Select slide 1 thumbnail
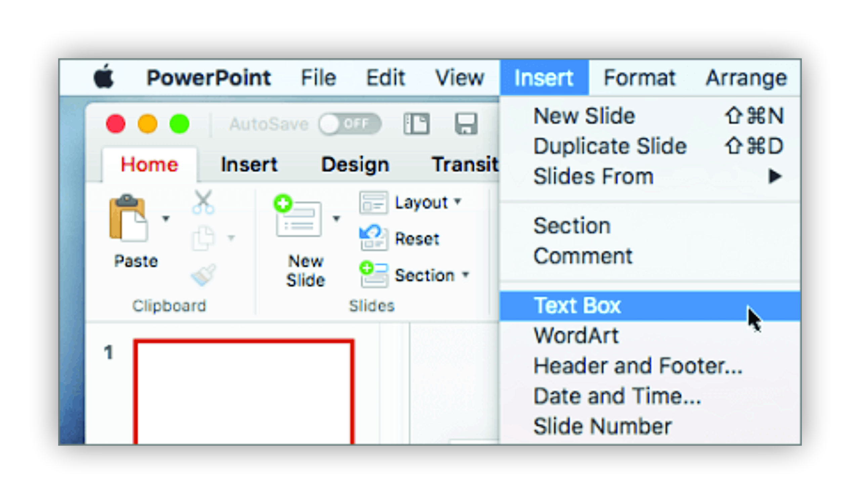 [x=244, y=392]
